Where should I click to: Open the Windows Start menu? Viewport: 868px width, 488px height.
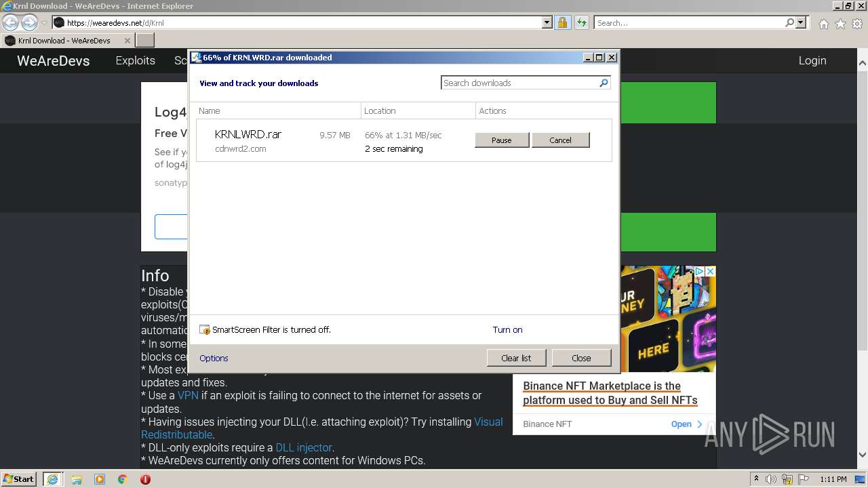19,479
